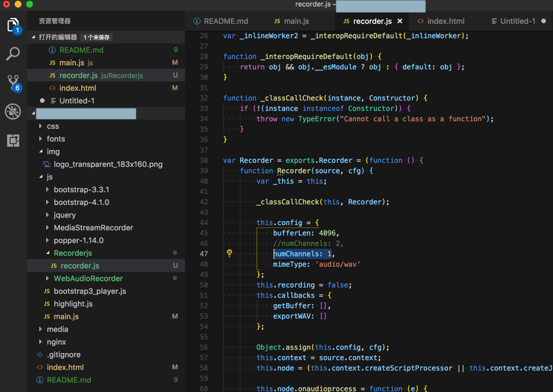This screenshot has height=392, width=553.
Task: Click the lightbulb quick-fix icon on line 47
Action: [x=229, y=253]
